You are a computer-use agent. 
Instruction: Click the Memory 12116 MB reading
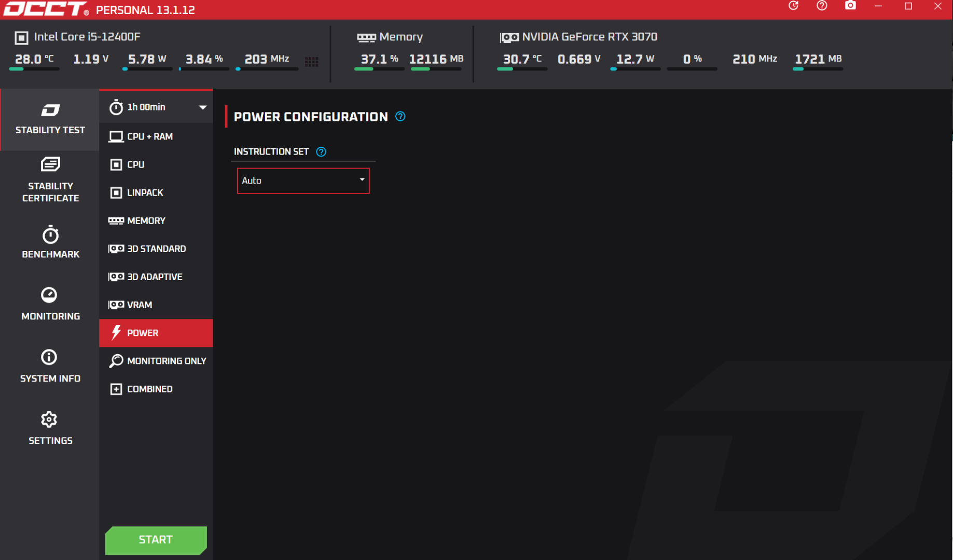click(436, 59)
